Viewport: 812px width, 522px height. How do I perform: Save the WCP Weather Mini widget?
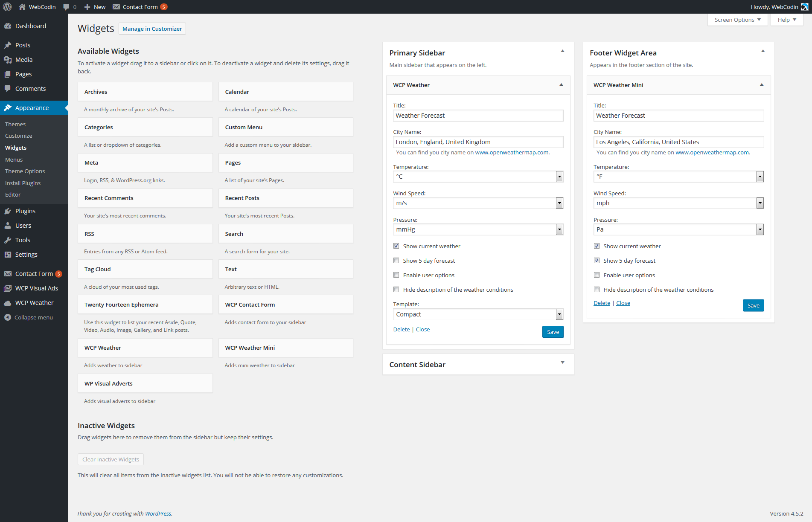coord(753,305)
